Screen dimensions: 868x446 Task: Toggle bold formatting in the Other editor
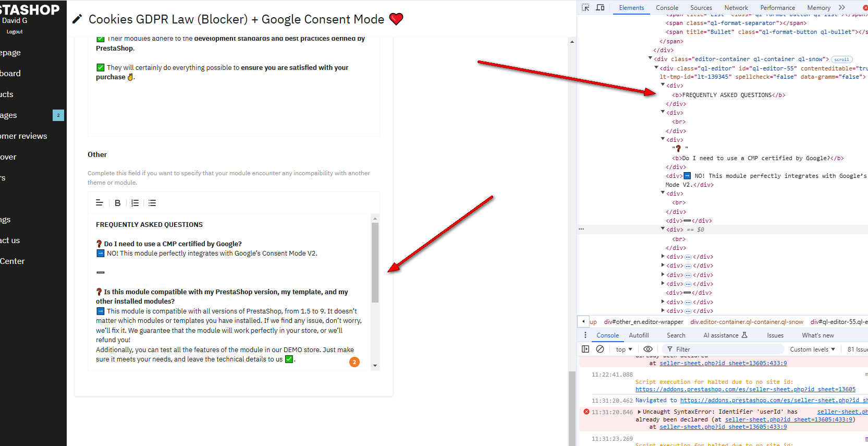[118, 203]
